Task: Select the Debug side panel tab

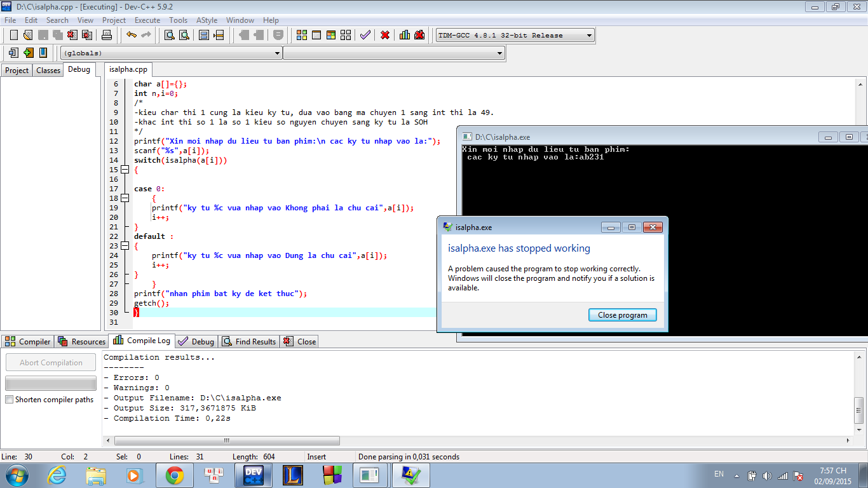Action: click(79, 69)
